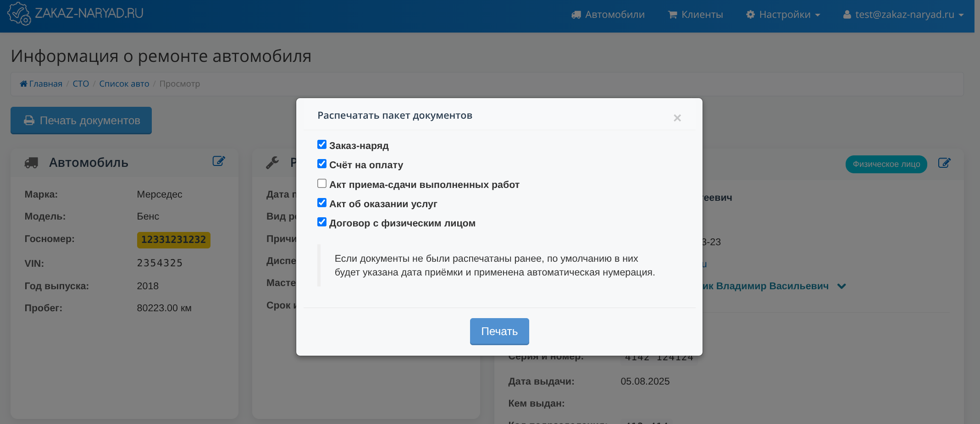Expand the chevron next to Владимир Васильевич

tap(842, 286)
